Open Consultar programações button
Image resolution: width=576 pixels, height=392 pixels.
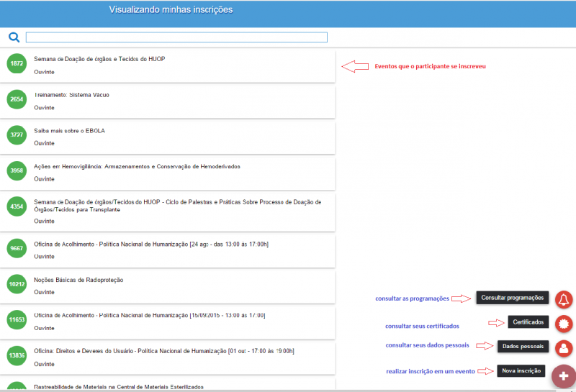click(x=512, y=298)
